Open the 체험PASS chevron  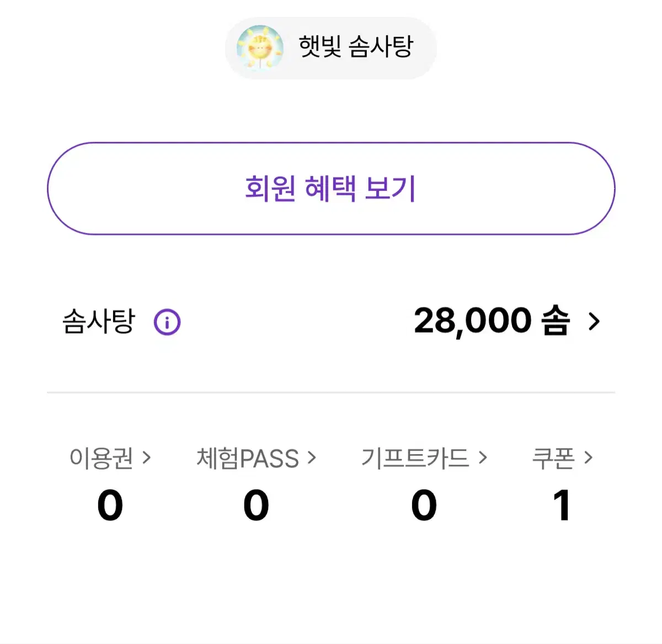[312, 457]
